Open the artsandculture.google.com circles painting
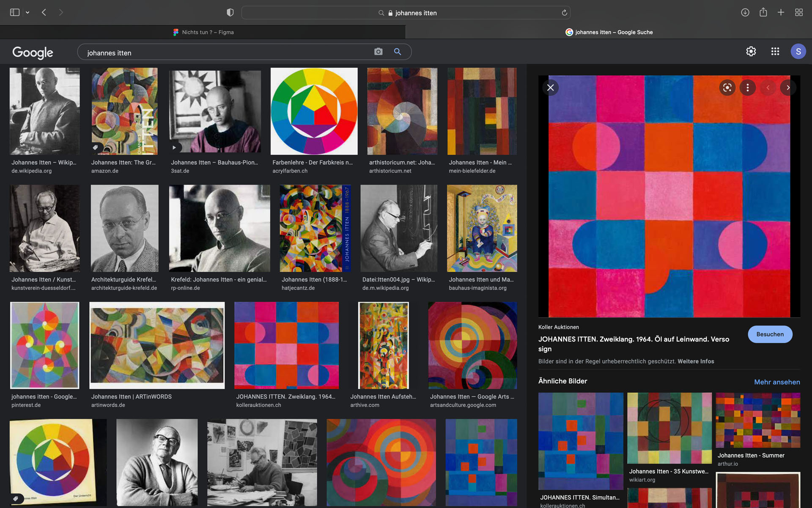The image size is (812, 508). coord(472,345)
